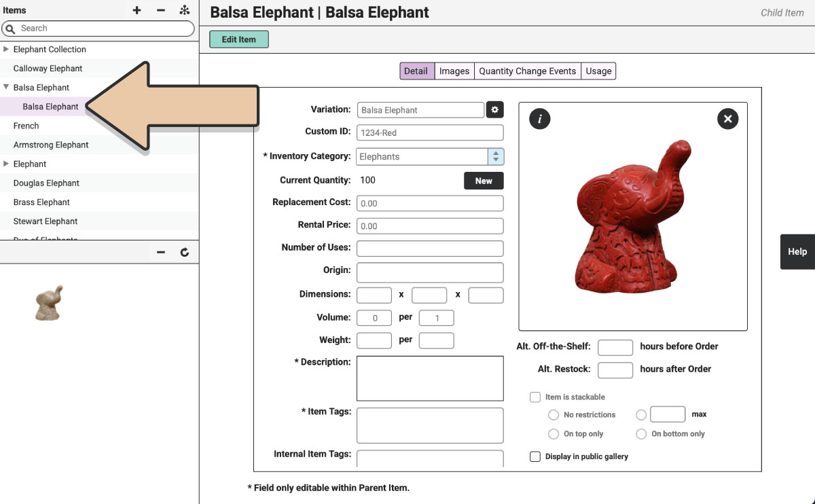The height and width of the screenshot is (504, 815).
Task: Click the red elephant item image
Action: [633, 216]
